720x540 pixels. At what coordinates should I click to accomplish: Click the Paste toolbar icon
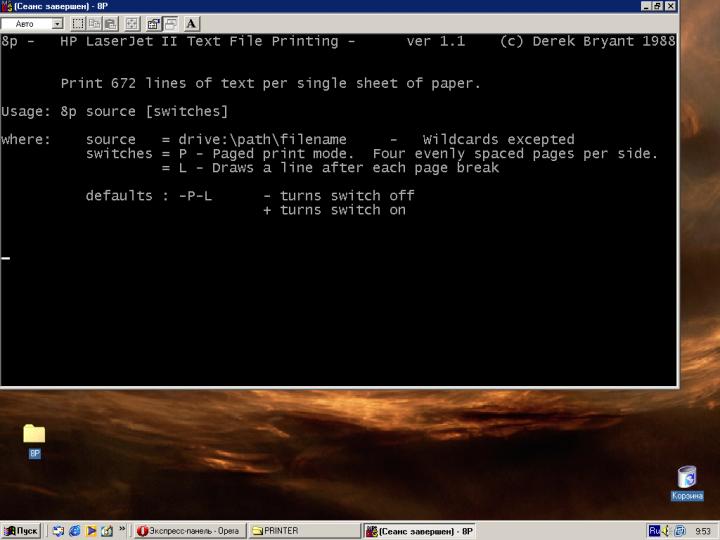pyautogui.click(x=111, y=23)
